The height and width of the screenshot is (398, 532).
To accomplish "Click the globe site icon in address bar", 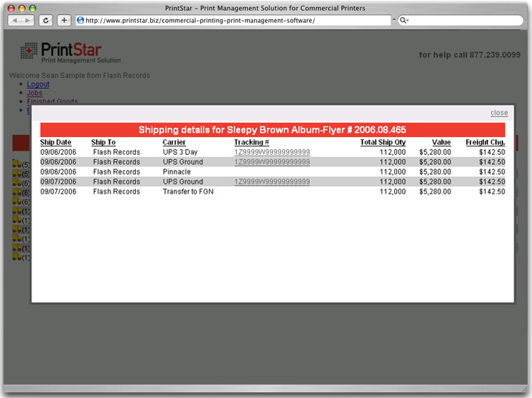I will pyautogui.click(x=80, y=20).
